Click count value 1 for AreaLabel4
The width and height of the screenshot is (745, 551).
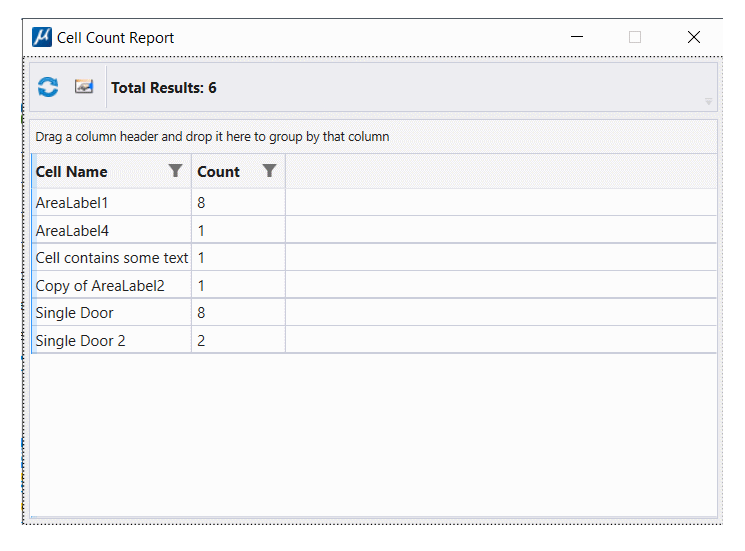(x=201, y=230)
